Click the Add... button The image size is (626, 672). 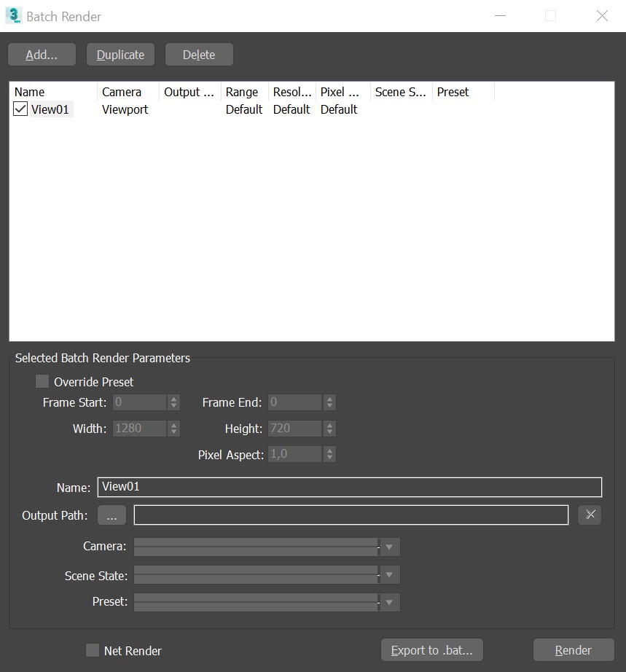(42, 55)
